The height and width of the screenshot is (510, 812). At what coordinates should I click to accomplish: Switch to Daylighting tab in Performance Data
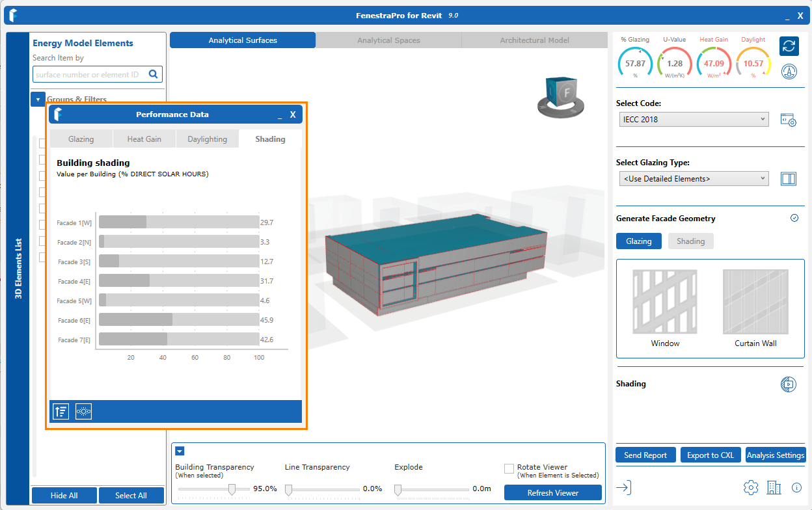pyautogui.click(x=208, y=139)
